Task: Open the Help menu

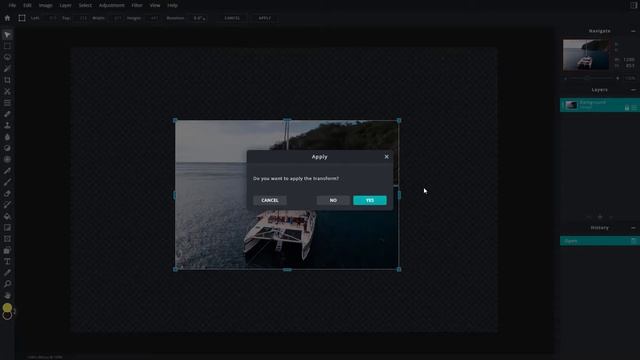Action: point(173,5)
